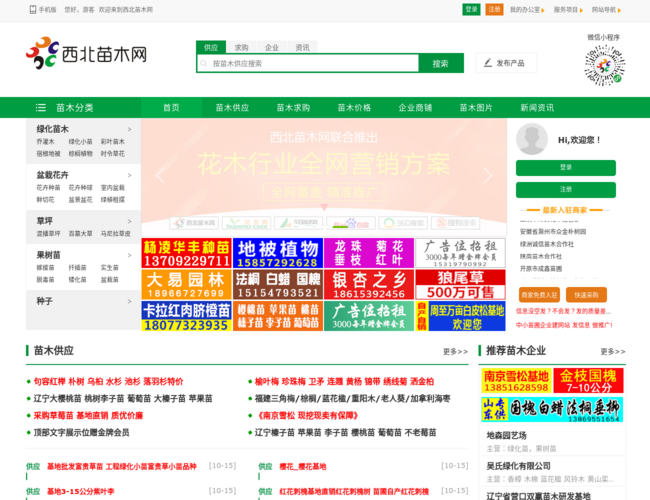
Task: Open the 地被植物 ad banner
Action: point(278,253)
